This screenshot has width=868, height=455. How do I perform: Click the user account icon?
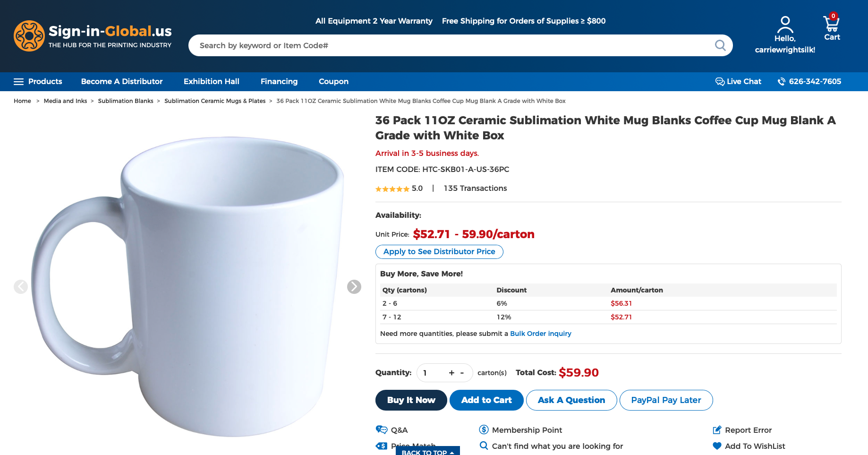pyautogui.click(x=785, y=25)
